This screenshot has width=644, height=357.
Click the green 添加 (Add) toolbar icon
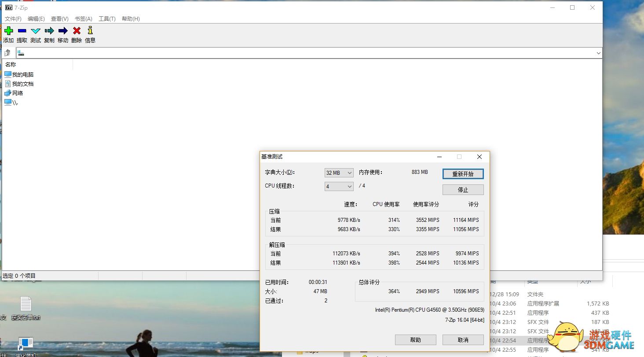click(8, 31)
